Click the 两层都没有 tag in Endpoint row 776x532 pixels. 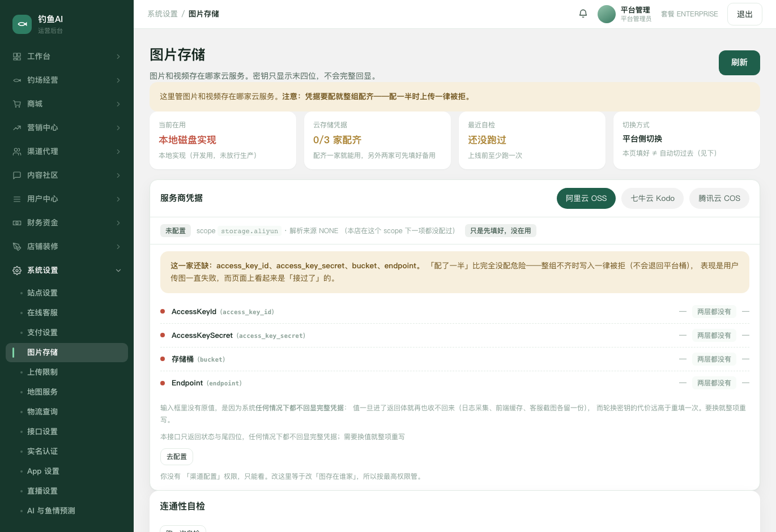[x=714, y=383]
